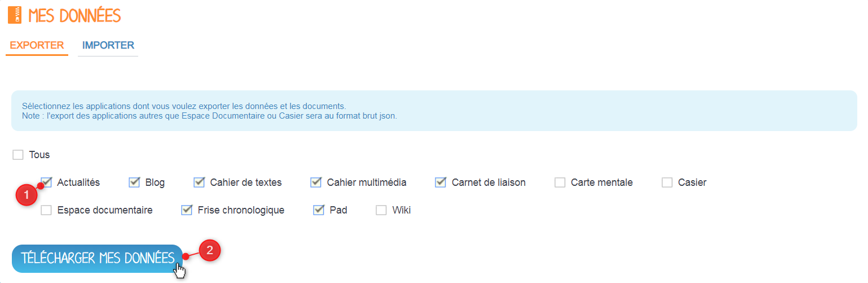
Task: Check the Tous checkbox
Action: (x=18, y=155)
